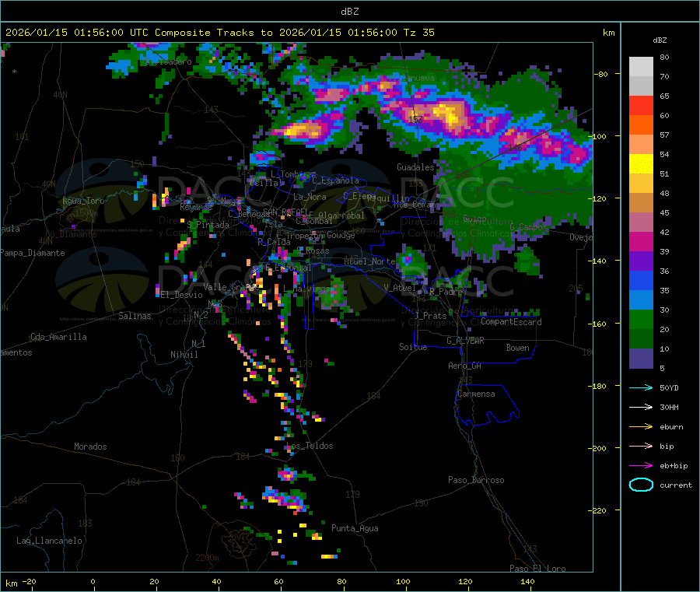Click the Morados place label

tap(90, 447)
